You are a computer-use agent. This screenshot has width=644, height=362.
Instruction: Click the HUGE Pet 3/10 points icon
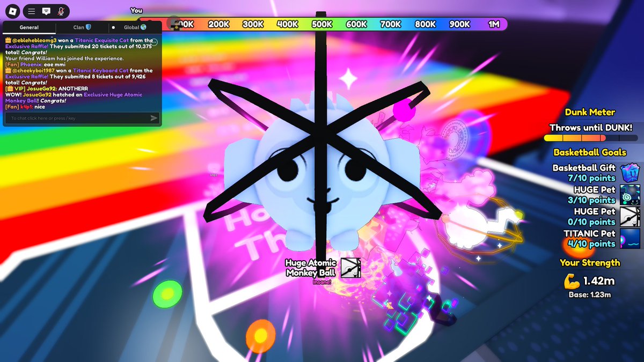[x=630, y=195]
